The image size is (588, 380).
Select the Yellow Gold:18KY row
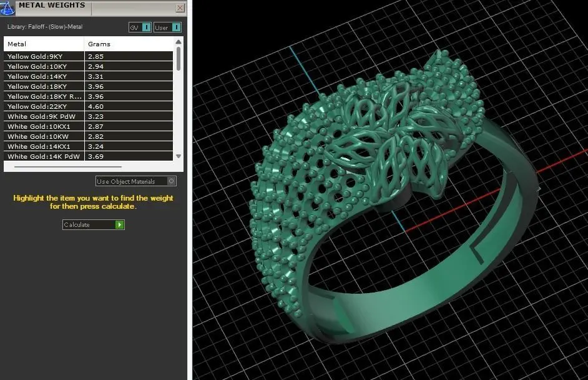[x=89, y=86]
